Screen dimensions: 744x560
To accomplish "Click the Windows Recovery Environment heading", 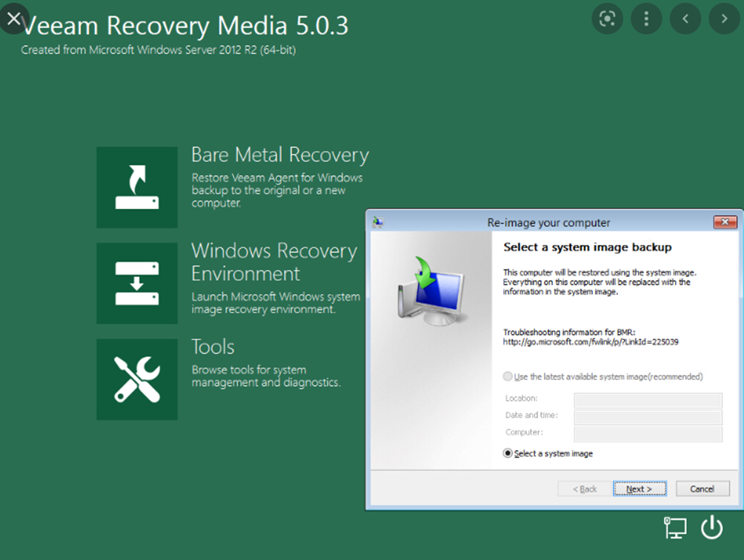I will [274, 262].
